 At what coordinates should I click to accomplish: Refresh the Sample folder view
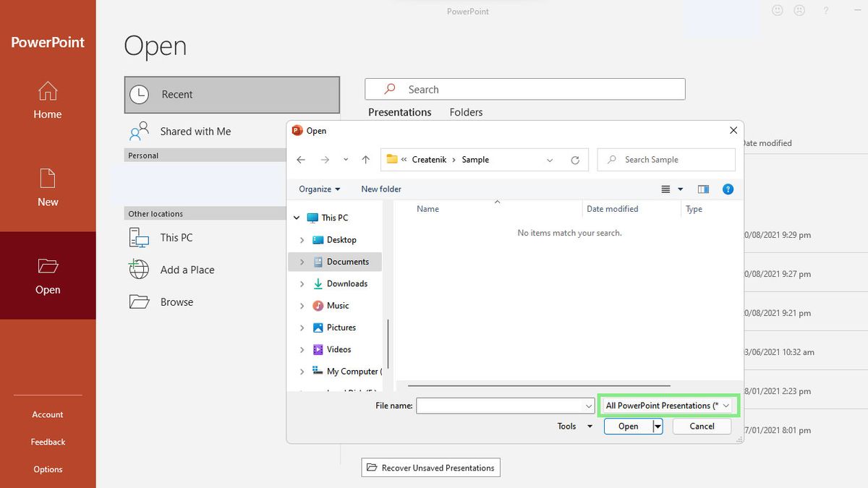click(575, 159)
